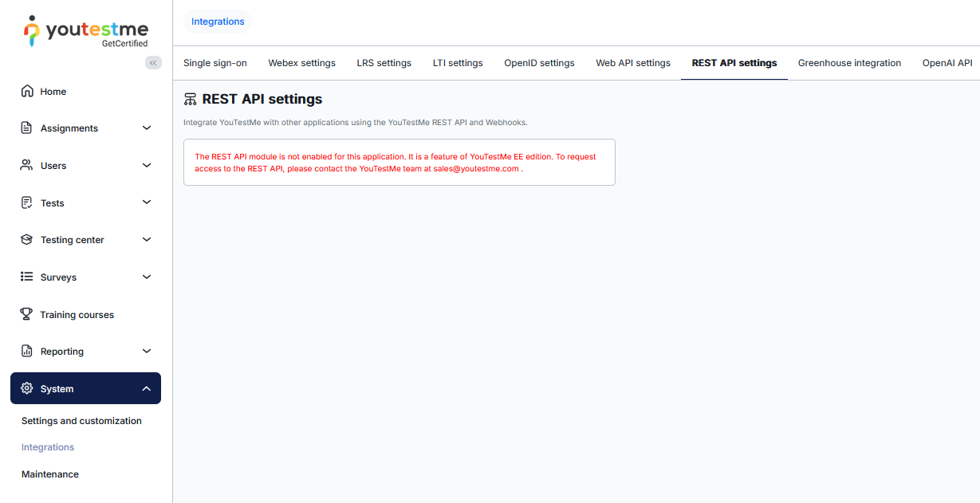Expand the Reporting menu chevron
Viewport: 980px width, 503px height.
(x=147, y=351)
